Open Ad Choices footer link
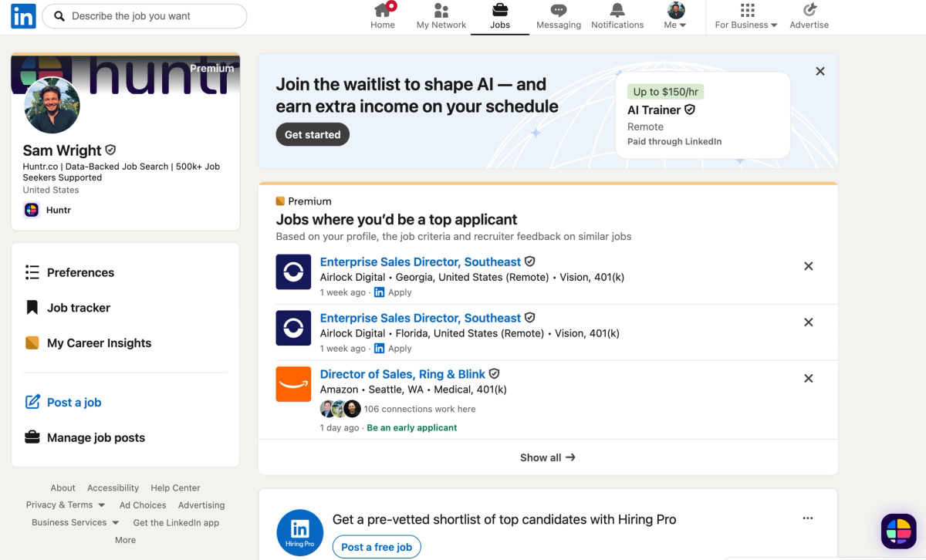Image resolution: width=926 pixels, height=560 pixels. click(143, 505)
